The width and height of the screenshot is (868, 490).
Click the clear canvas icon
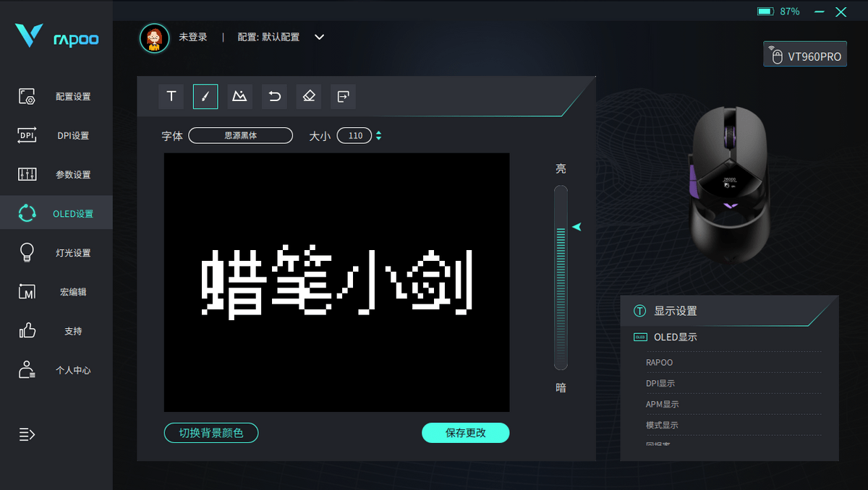click(343, 96)
